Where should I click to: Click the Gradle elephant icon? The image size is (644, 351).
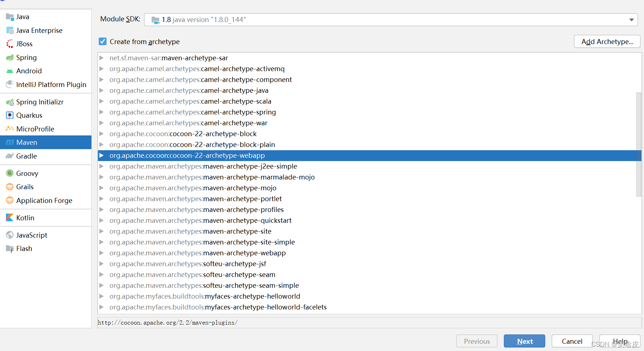(x=10, y=156)
